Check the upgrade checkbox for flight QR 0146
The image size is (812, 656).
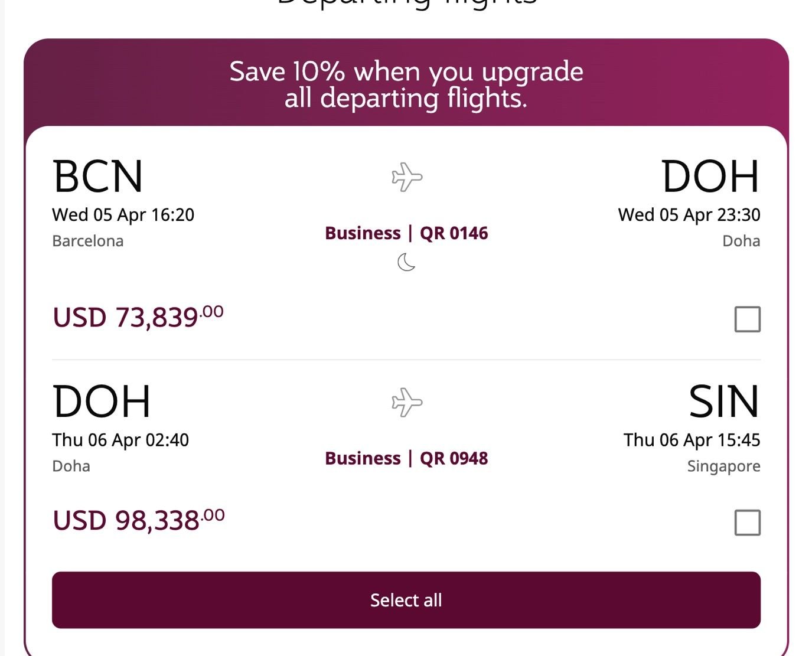pyautogui.click(x=746, y=320)
